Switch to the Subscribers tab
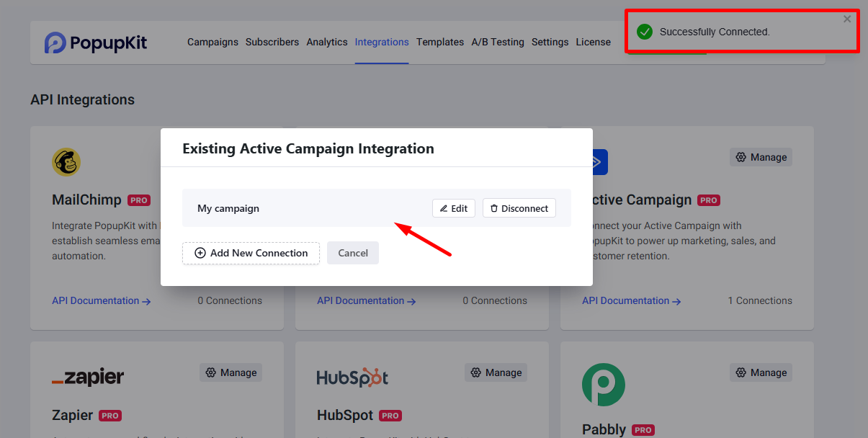Screen dimensions: 868x438 272,42
